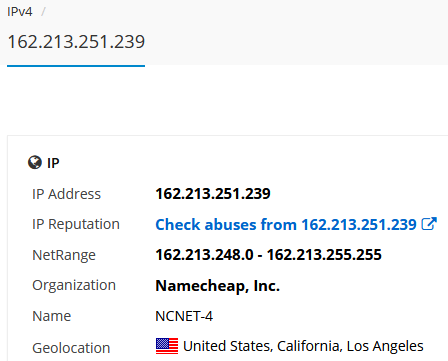This screenshot has height=361, width=448.
Task: Click the IPv4 breadcrumb link
Action: click(x=20, y=12)
